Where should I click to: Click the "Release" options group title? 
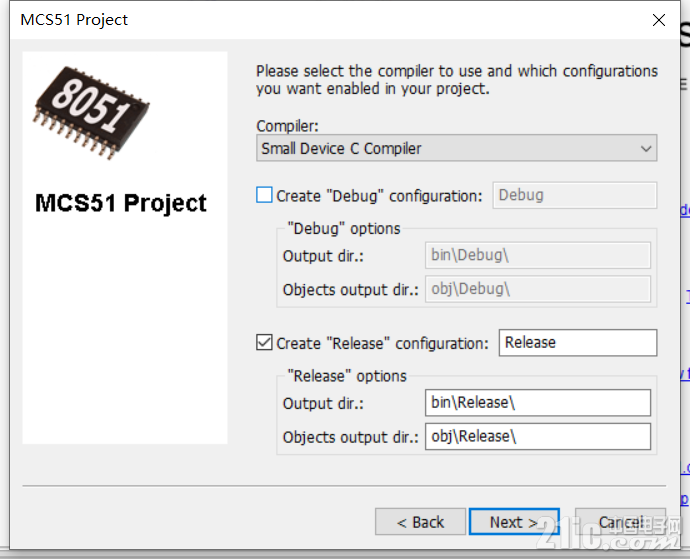tap(347, 376)
